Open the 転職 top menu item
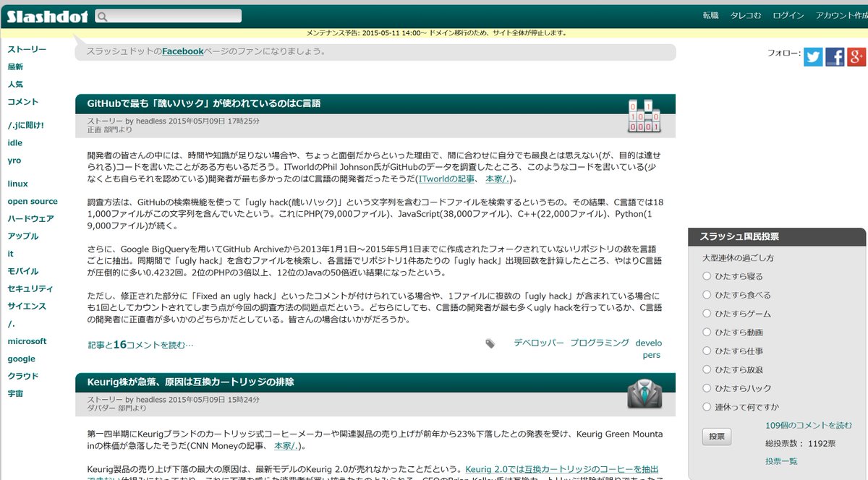Image resolution: width=868 pixels, height=480 pixels. tap(711, 16)
